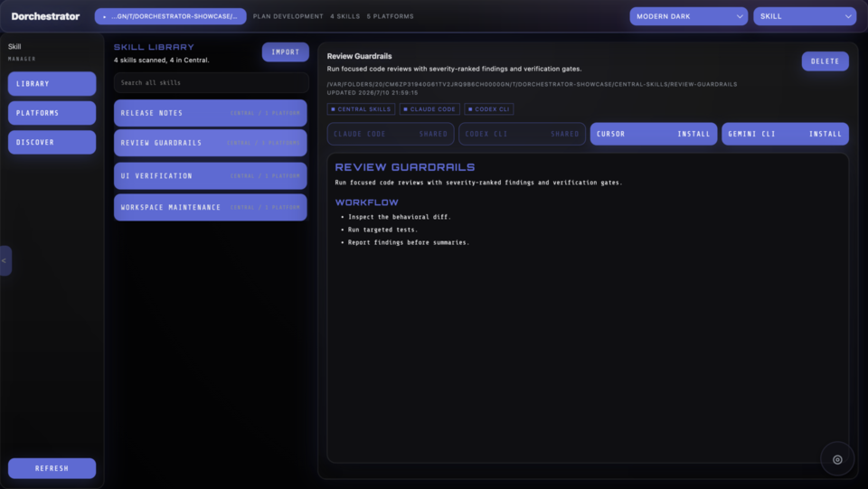Focus the Search all skills field
868x489 pixels.
tap(211, 82)
